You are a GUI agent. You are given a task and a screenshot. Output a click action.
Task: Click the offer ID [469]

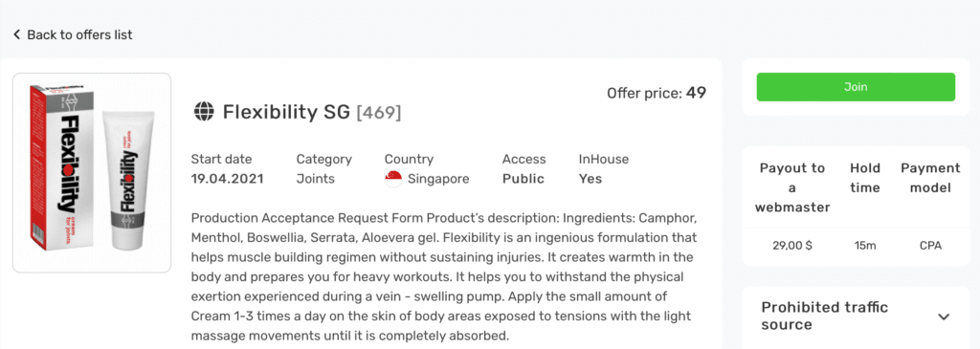[x=379, y=113]
